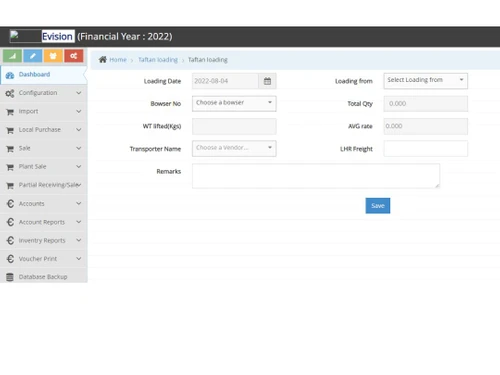Image resolution: width=500 pixels, height=375 pixels.
Task: Click the Sale cart icon
Action: click(x=10, y=149)
